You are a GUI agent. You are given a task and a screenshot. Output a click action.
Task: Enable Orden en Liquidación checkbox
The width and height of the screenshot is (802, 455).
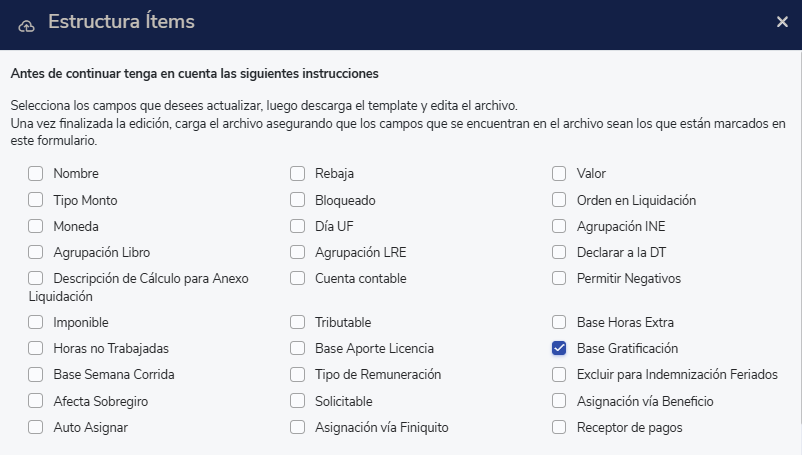pyautogui.click(x=559, y=200)
